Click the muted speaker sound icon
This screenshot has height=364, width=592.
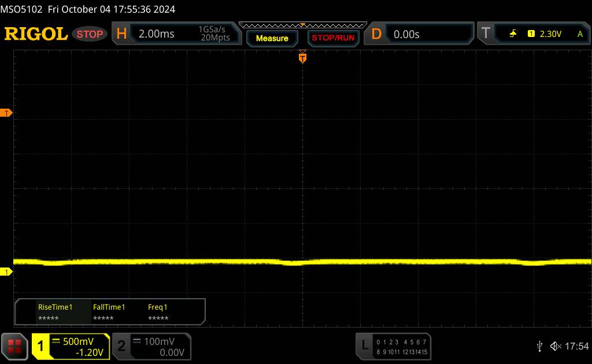point(556,346)
